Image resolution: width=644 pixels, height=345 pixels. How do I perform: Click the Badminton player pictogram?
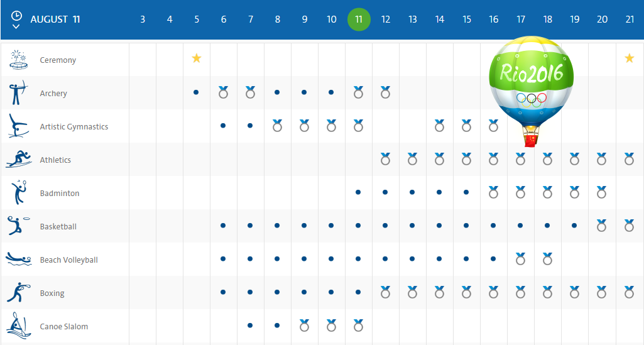click(19, 193)
